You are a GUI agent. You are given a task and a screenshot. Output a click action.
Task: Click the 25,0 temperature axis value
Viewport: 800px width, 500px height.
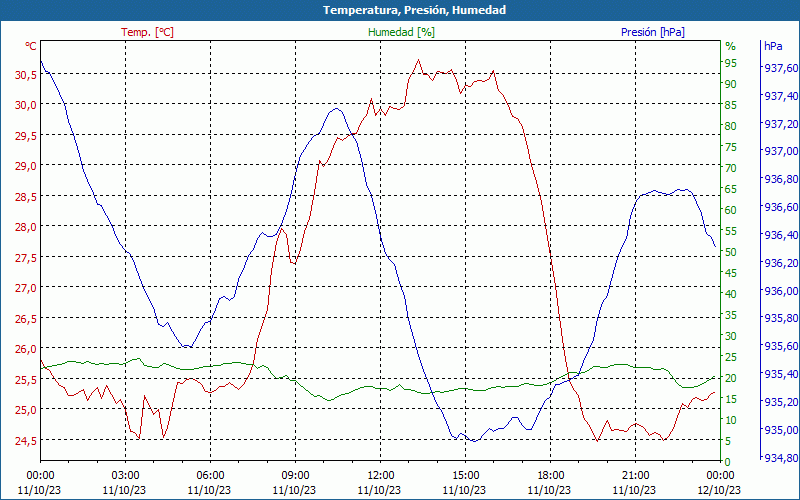click(26, 410)
